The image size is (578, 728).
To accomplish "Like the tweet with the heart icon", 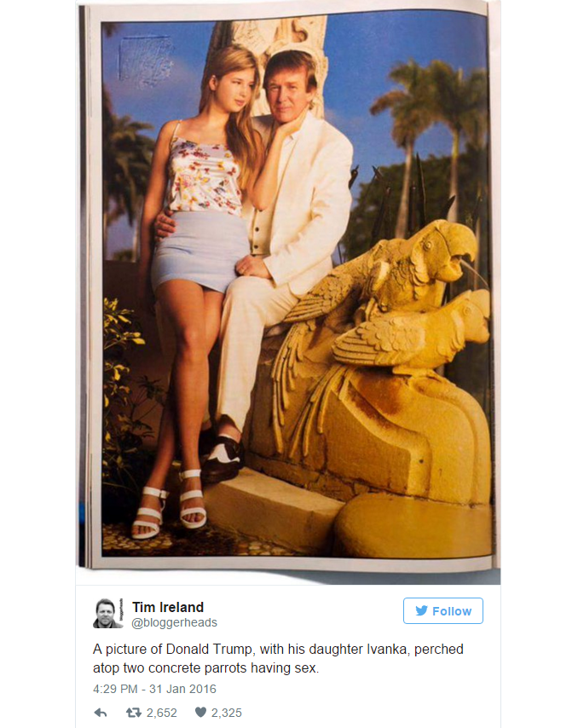I will point(200,712).
